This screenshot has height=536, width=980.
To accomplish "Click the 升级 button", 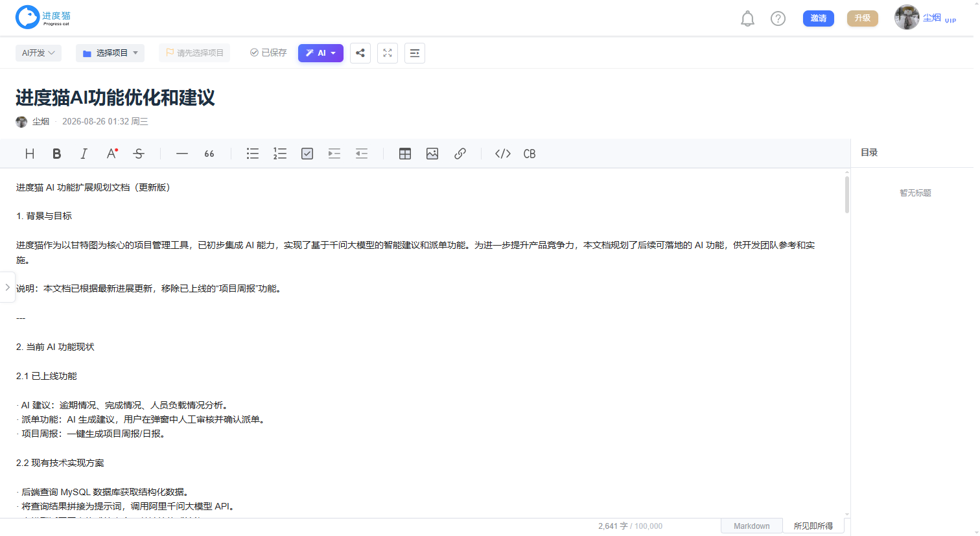I will point(863,18).
